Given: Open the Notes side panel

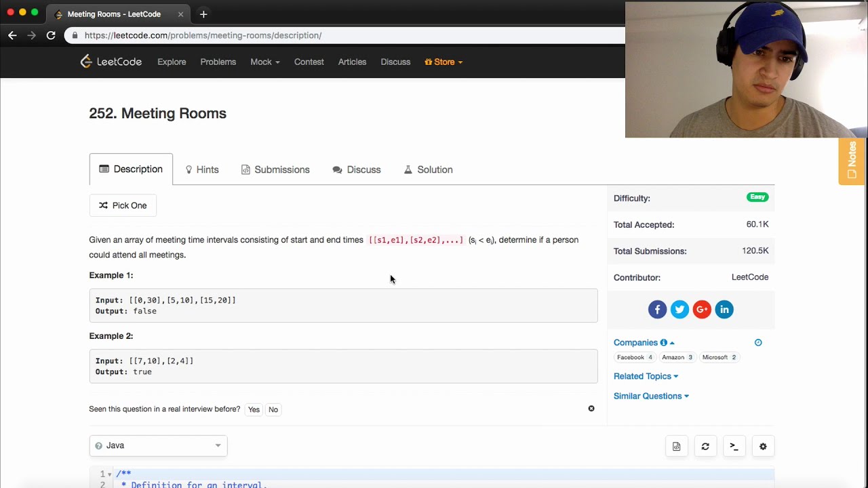Looking at the screenshot, I should (852, 161).
